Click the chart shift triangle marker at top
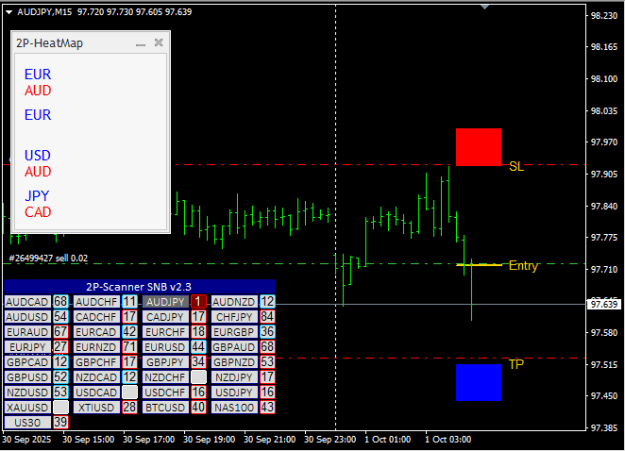625x451 pixels. (485, 7)
